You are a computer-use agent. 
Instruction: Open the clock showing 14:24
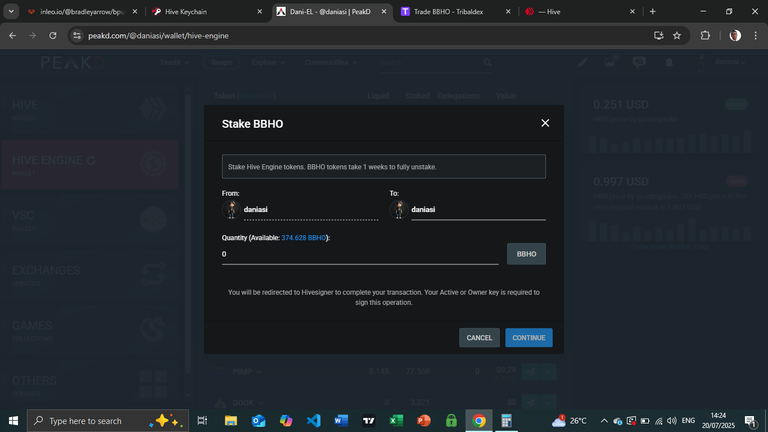[718, 420]
